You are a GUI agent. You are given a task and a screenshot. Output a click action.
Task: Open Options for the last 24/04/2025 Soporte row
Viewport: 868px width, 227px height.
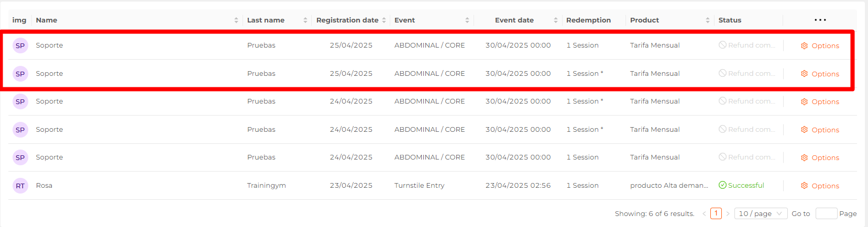820,157
